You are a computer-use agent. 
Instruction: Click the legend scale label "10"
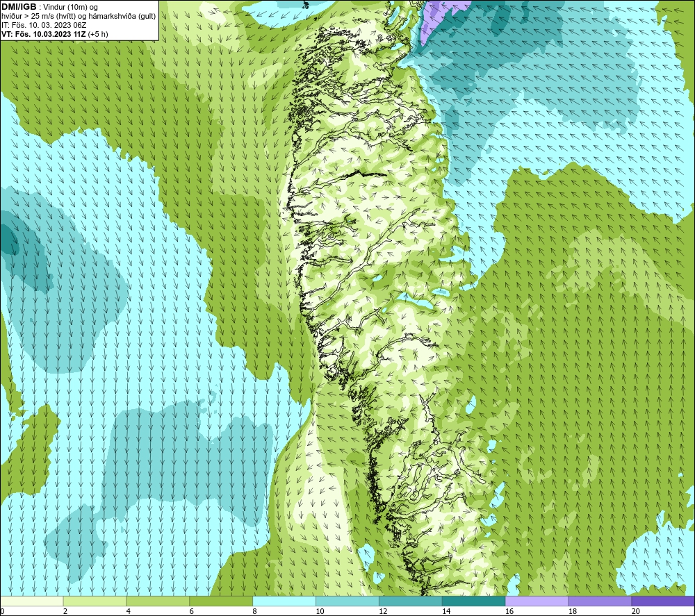click(320, 611)
